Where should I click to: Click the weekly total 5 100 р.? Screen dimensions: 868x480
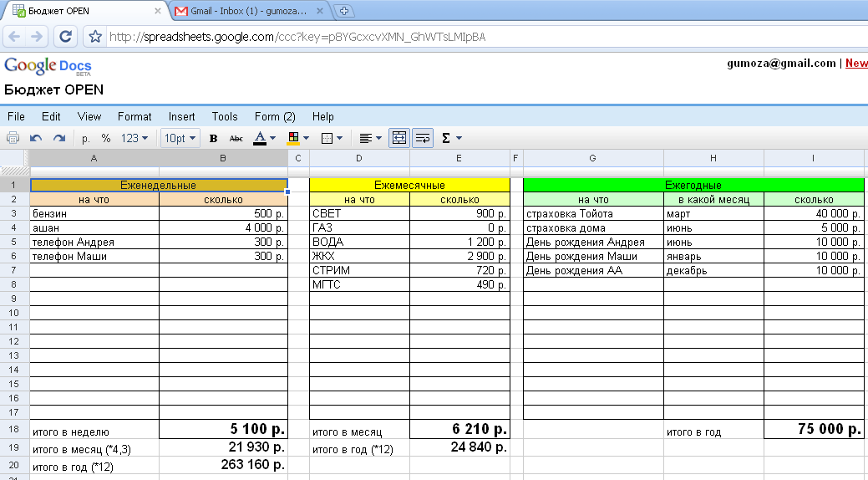[224, 429]
